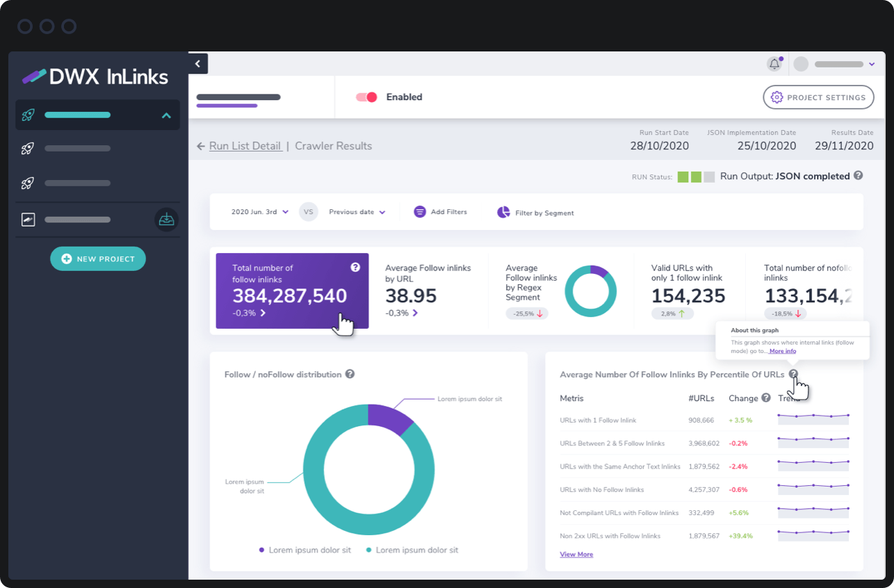This screenshot has height=588, width=894.
Task: Click help icon beside Change column header
Action: [766, 398]
